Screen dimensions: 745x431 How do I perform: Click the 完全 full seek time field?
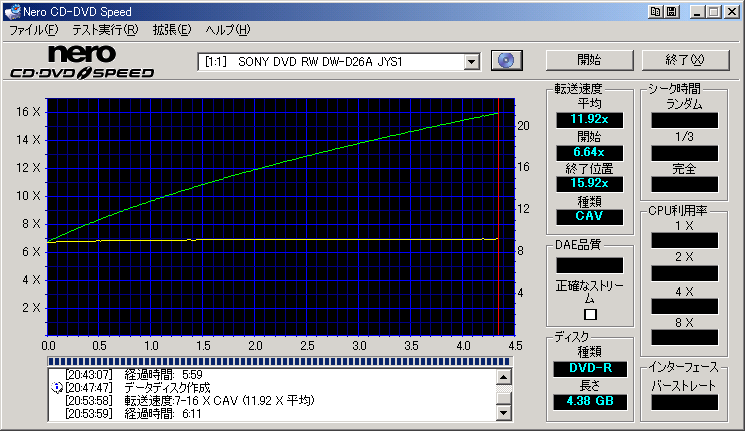(x=684, y=184)
